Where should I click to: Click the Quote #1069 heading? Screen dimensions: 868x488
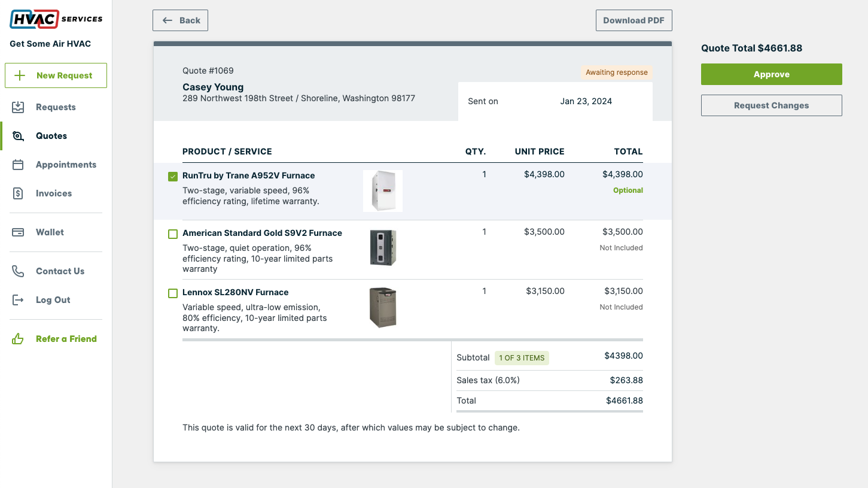pos(208,71)
